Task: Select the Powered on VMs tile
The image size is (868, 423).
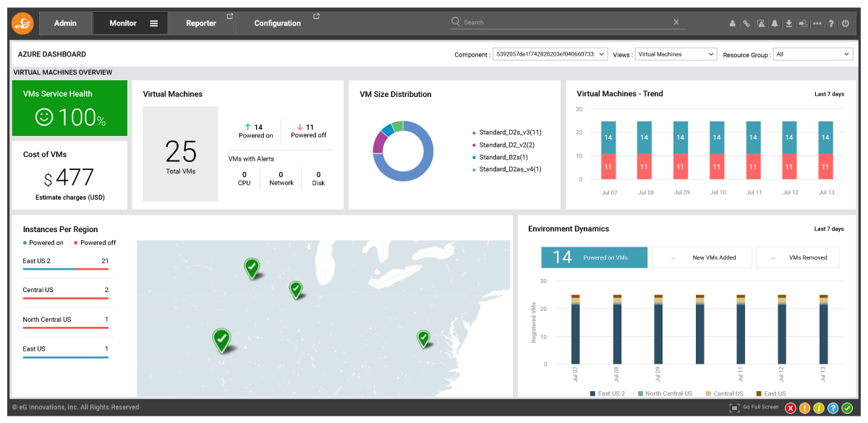Action: pos(595,257)
